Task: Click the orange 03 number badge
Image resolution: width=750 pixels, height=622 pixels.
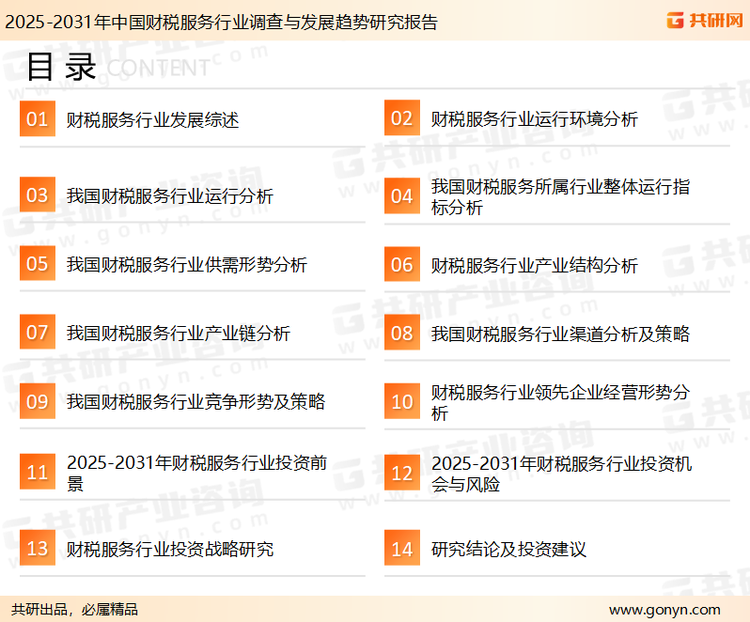Action: [37, 195]
